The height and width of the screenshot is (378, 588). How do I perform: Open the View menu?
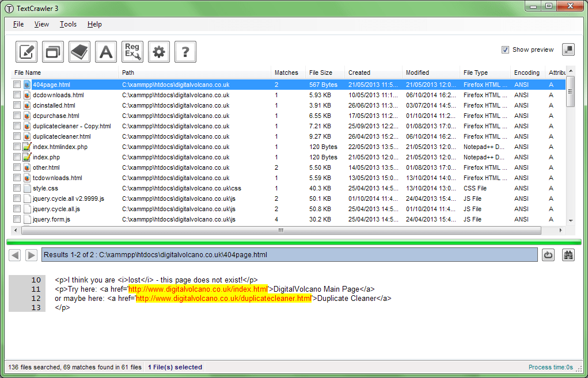click(x=41, y=24)
